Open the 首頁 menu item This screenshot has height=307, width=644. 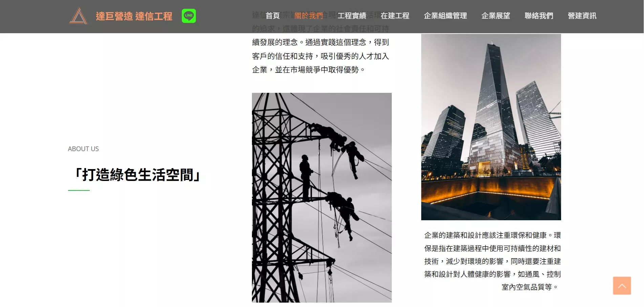click(272, 16)
